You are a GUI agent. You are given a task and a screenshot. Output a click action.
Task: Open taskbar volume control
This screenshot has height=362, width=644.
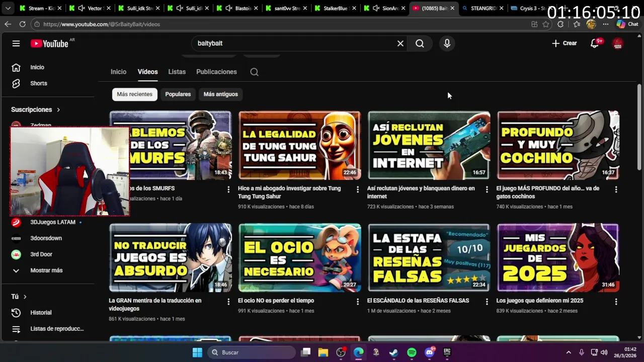coord(604,352)
